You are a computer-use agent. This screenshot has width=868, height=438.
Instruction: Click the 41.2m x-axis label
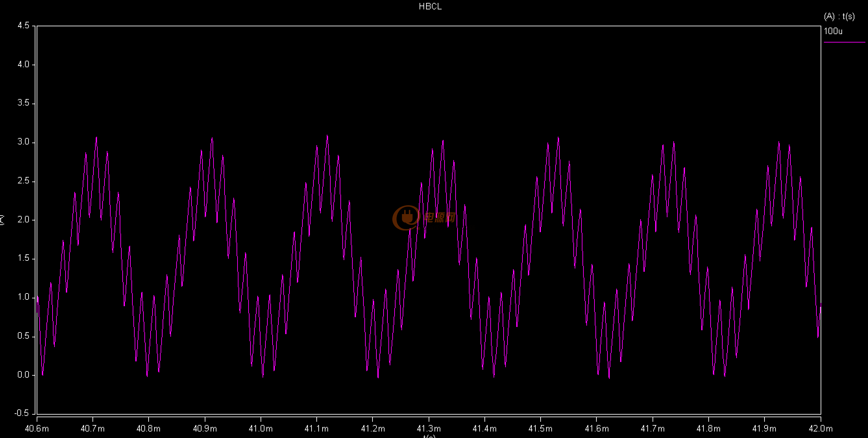click(x=373, y=429)
